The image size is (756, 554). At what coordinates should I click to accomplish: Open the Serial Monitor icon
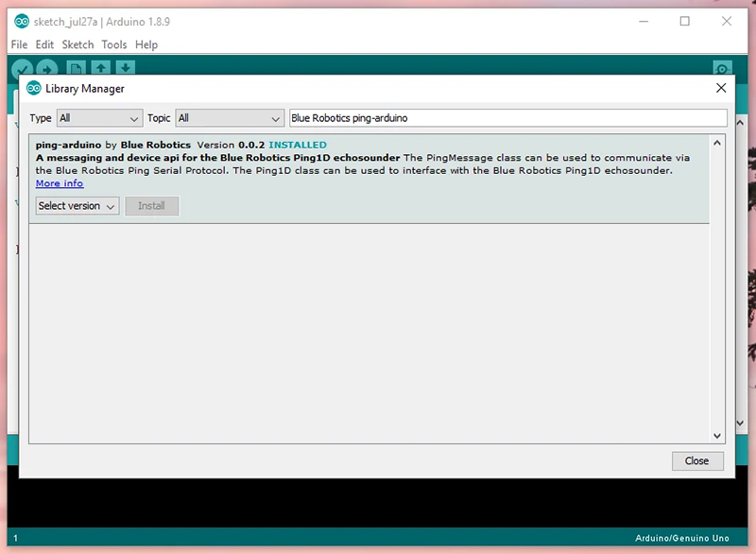pyautogui.click(x=723, y=69)
